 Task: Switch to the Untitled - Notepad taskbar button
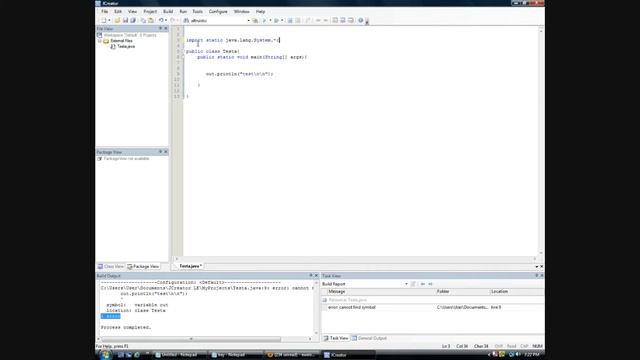180,355
